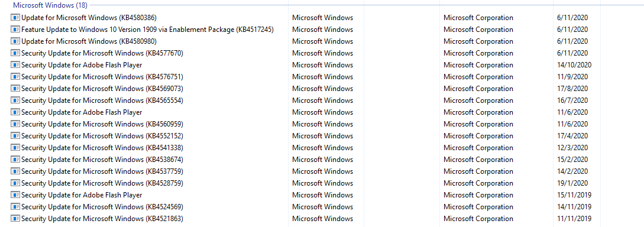Image resolution: width=644 pixels, height=227 pixels.
Task: Click 'Microsoft Corporation' in the KB4569073 row
Action: [478, 89]
